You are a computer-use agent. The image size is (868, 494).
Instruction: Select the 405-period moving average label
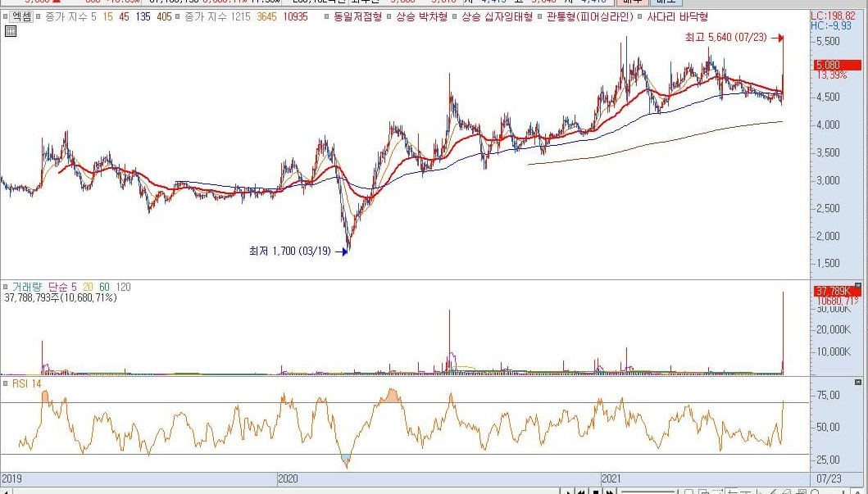point(164,16)
